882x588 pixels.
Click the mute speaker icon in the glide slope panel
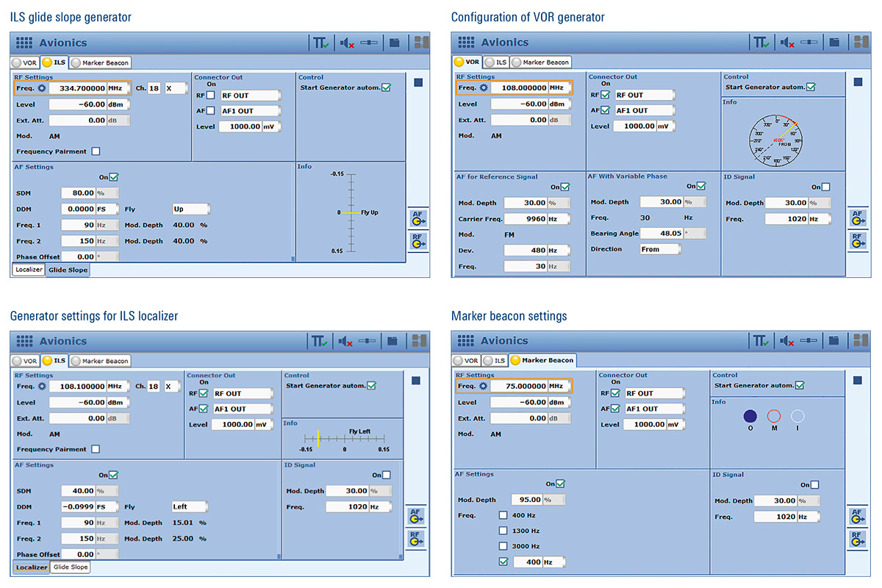coord(345,43)
